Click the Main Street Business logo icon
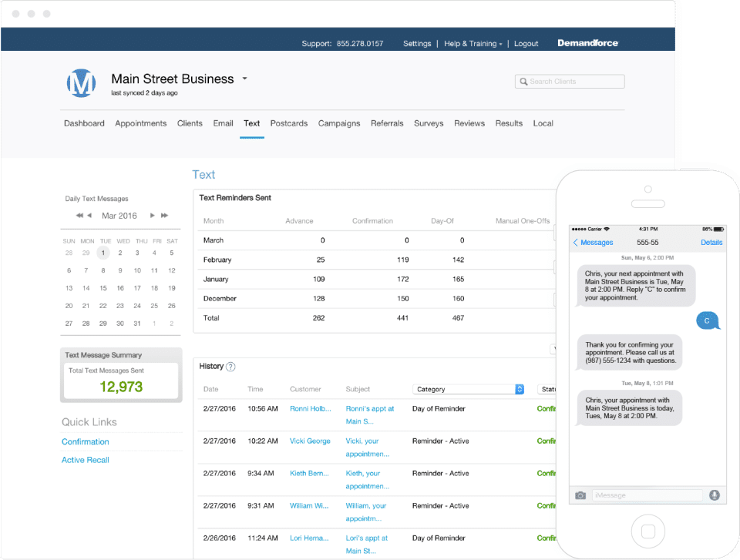The height and width of the screenshot is (560, 740). pos(81,83)
